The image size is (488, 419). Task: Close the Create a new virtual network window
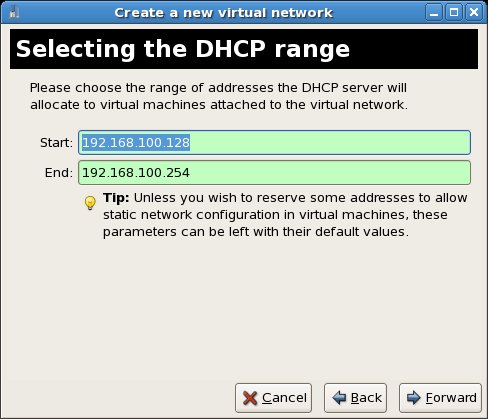(474, 13)
